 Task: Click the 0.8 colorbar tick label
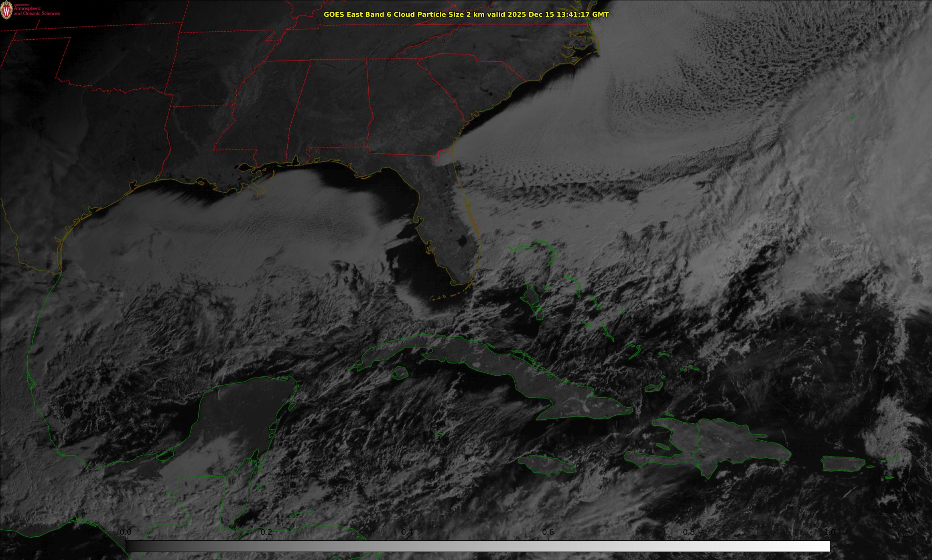click(689, 532)
